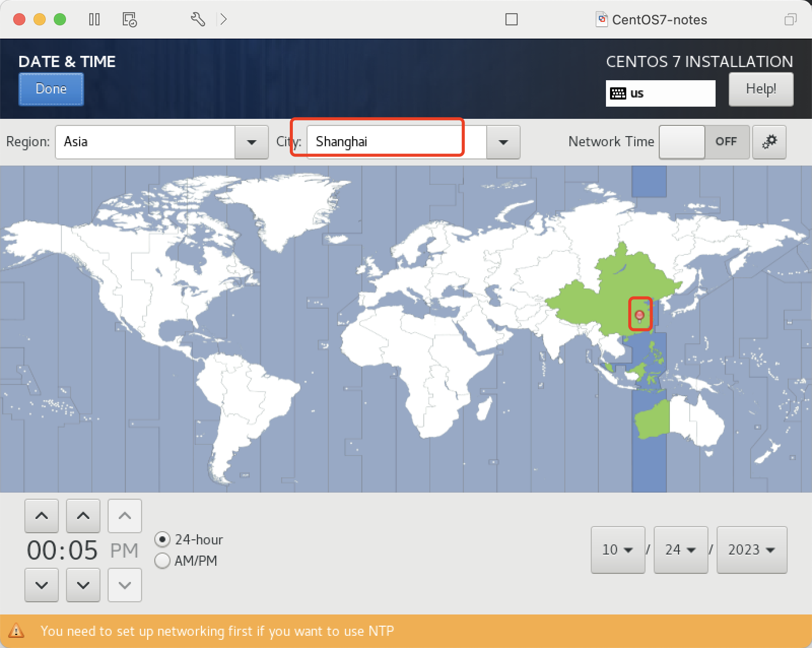Viewport: 812px width, 648px height.
Task: Open Network Time configuration gears
Action: tap(769, 142)
